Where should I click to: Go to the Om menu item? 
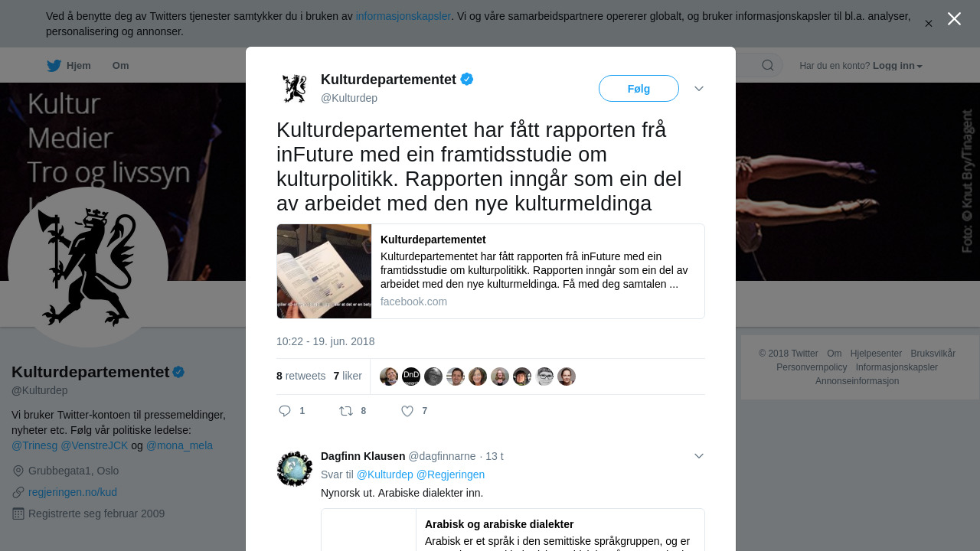point(121,66)
